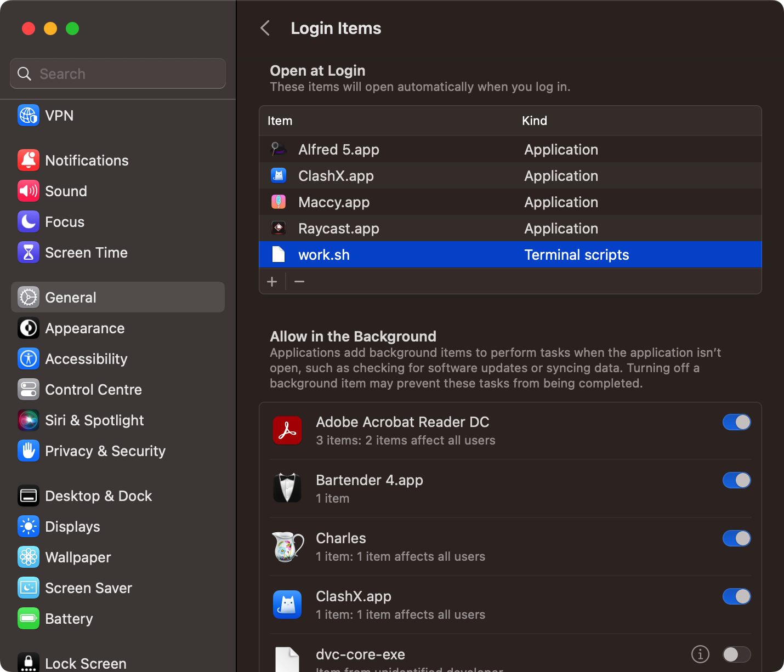
Task: Click the Privacy & Security hand icon
Action: (29, 451)
